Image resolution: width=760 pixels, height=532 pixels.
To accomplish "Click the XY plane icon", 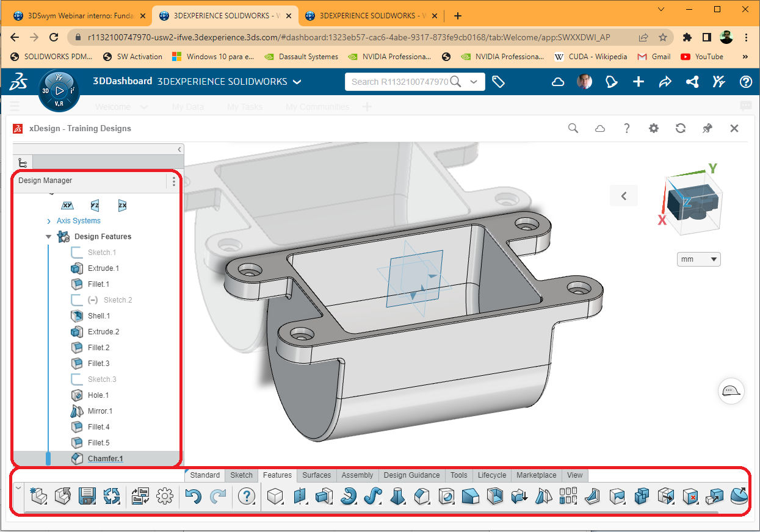I will [x=67, y=206].
